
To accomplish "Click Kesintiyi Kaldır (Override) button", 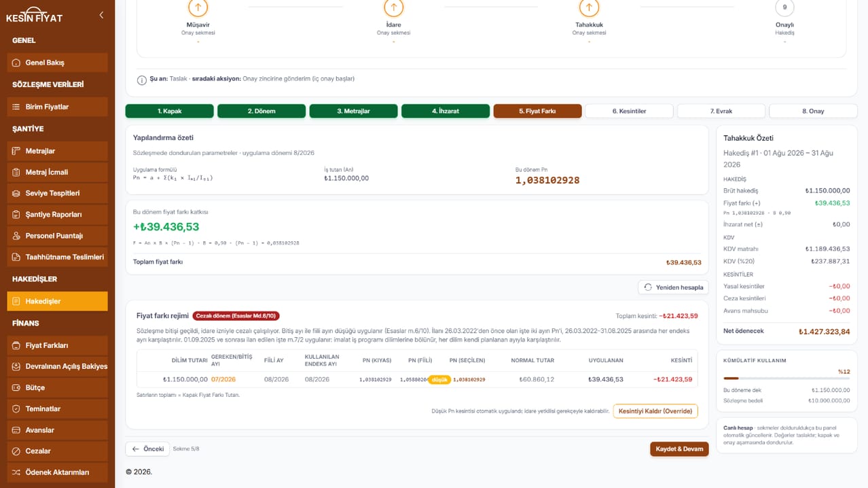I will click(x=655, y=411).
